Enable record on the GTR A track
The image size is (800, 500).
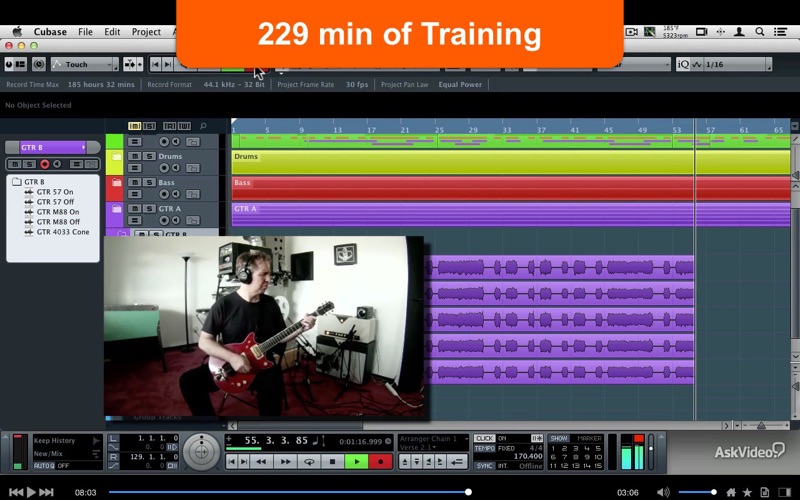[x=164, y=220]
